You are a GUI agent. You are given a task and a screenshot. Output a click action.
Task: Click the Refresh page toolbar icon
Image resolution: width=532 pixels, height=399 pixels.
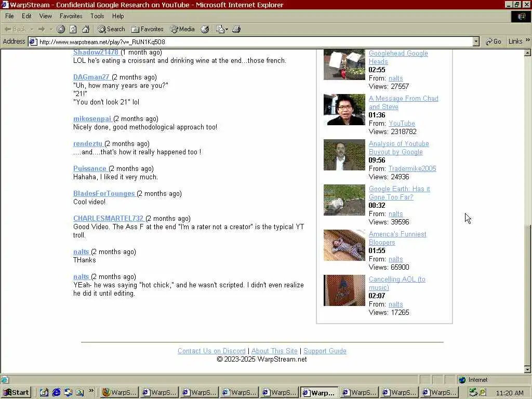pyautogui.click(x=73, y=29)
